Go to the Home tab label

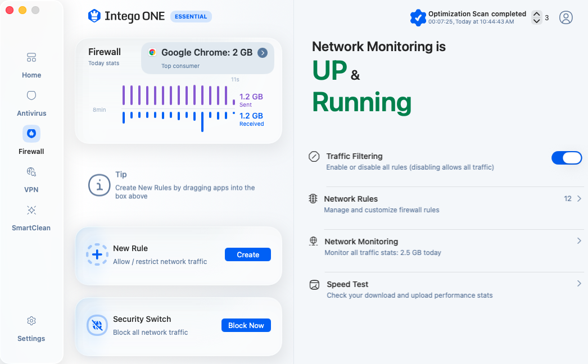(31, 75)
